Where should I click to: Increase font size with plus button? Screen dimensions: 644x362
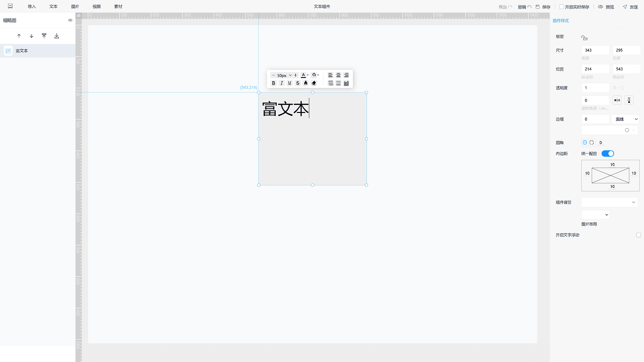coord(296,75)
